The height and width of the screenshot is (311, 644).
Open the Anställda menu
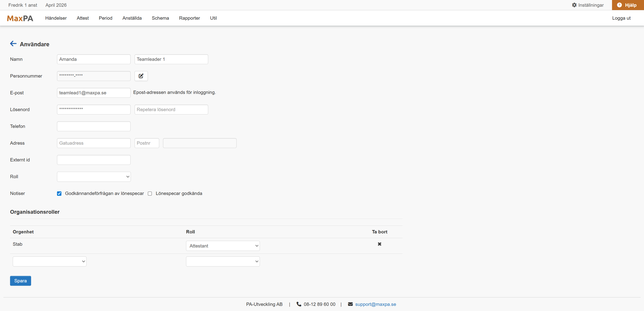pos(132,18)
